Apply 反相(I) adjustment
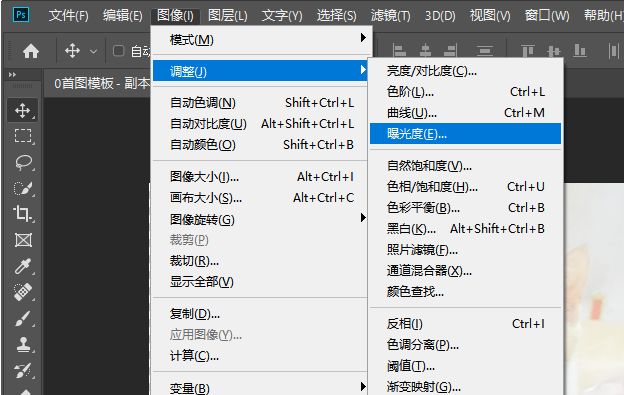 click(x=465, y=324)
